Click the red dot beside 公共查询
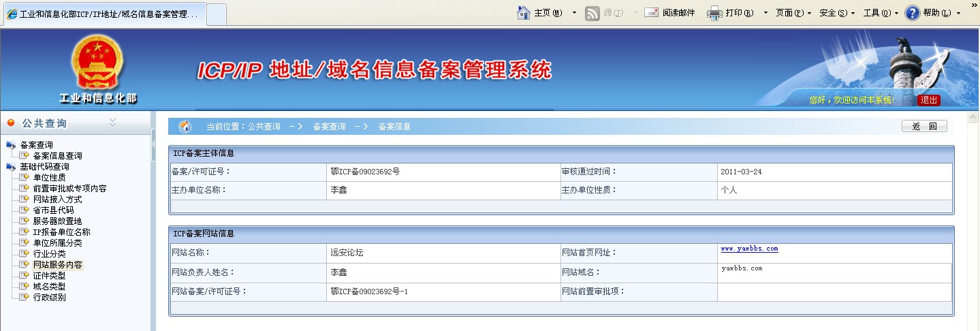The width and height of the screenshot is (980, 331). tap(11, 123)
